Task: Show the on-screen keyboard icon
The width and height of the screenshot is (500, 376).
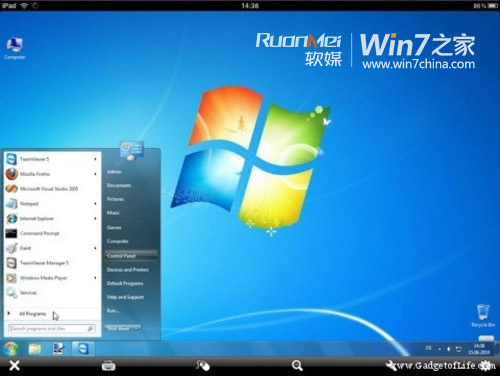Action: (x=108, y=366)
